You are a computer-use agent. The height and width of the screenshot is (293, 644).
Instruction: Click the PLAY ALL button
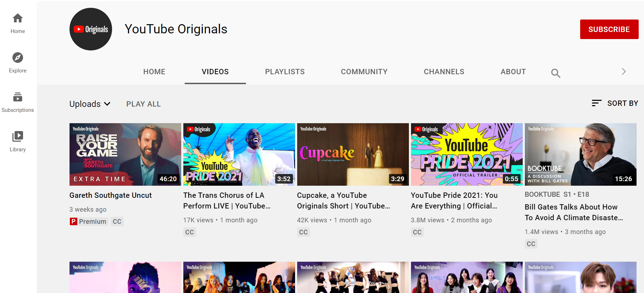144,104
